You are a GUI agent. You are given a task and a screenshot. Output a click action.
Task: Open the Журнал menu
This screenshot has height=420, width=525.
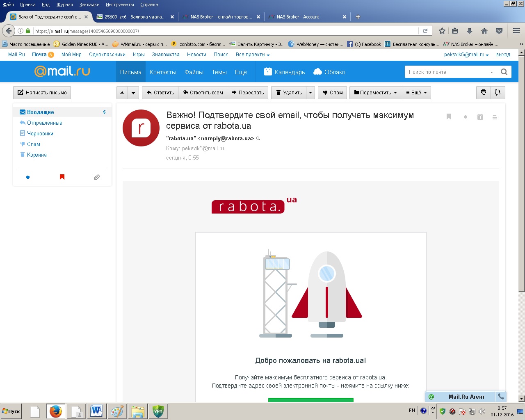64,5
